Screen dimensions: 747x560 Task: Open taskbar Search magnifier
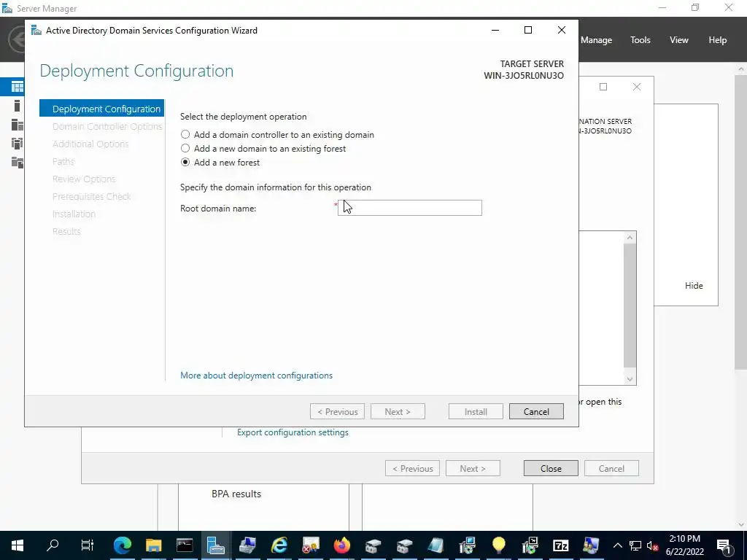pos(53,545)
